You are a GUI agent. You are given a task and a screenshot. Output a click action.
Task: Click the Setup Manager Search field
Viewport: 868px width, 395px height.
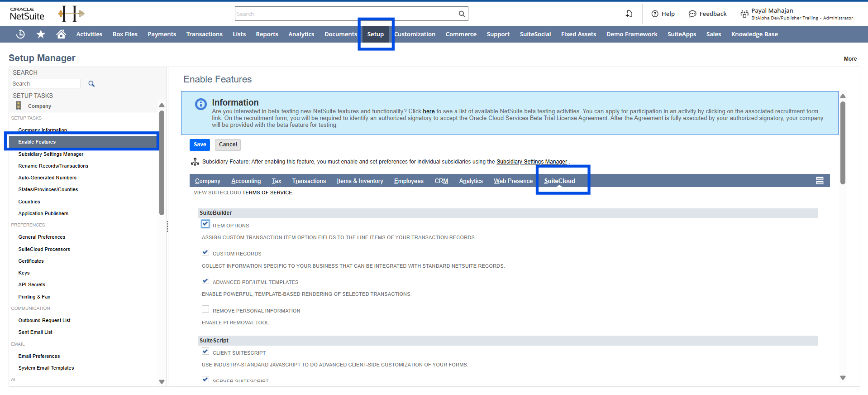(46, 84)
